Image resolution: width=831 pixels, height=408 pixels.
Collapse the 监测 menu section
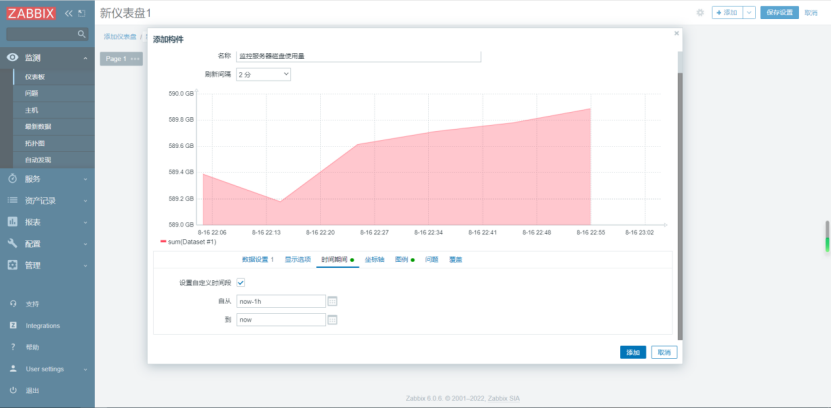85,58
